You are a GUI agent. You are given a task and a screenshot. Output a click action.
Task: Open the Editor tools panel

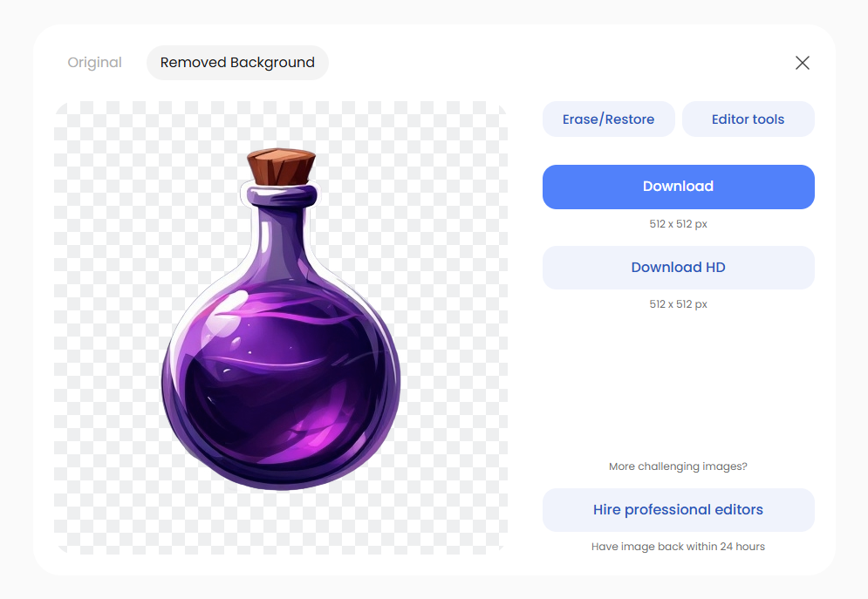(x=748, y=119)
